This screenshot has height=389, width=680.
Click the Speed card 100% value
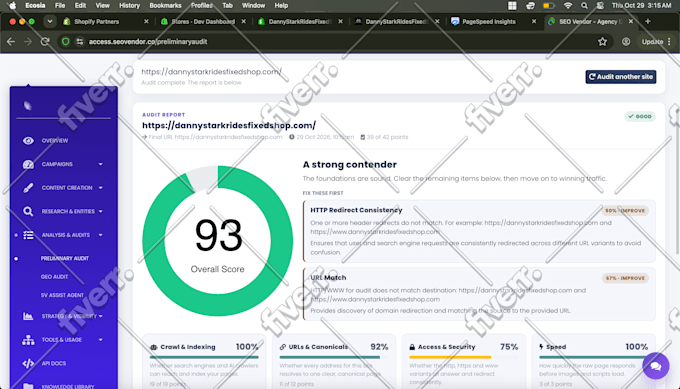click(x=636, y=347)
